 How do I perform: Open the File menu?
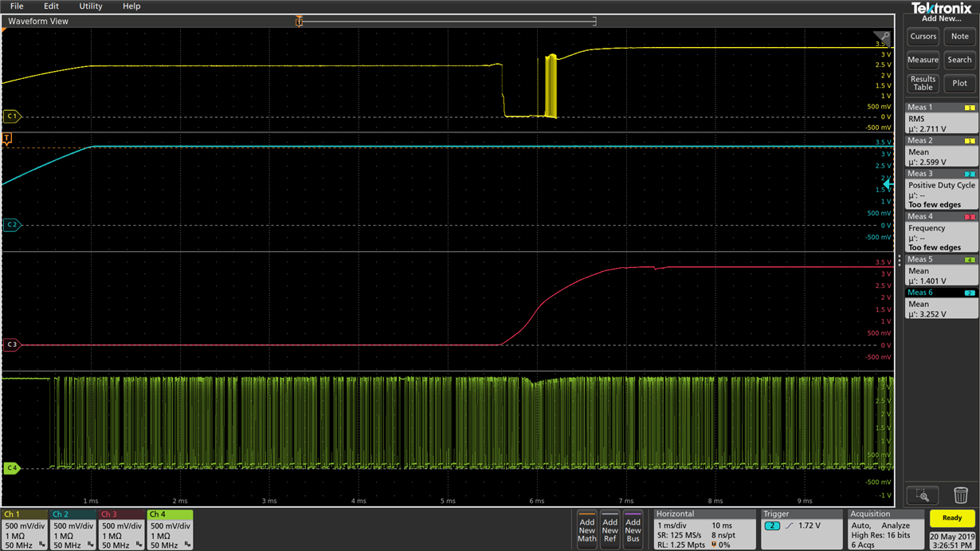pos(17,6)
